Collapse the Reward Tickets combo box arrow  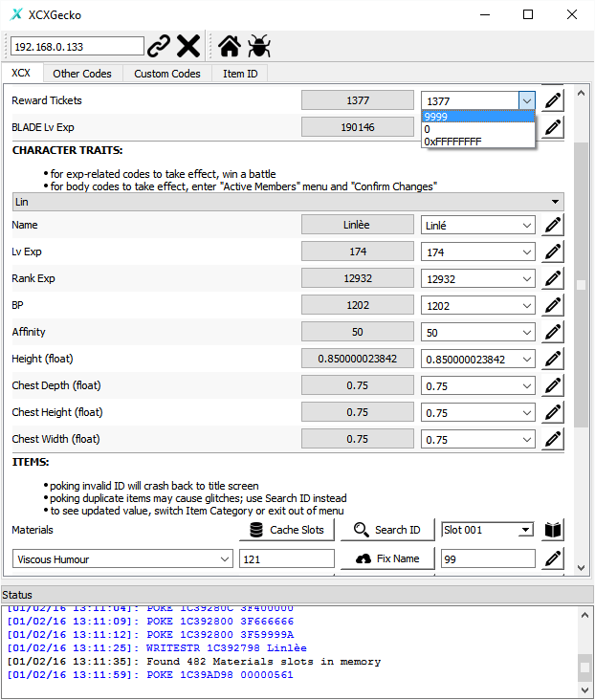pos(527,101)
